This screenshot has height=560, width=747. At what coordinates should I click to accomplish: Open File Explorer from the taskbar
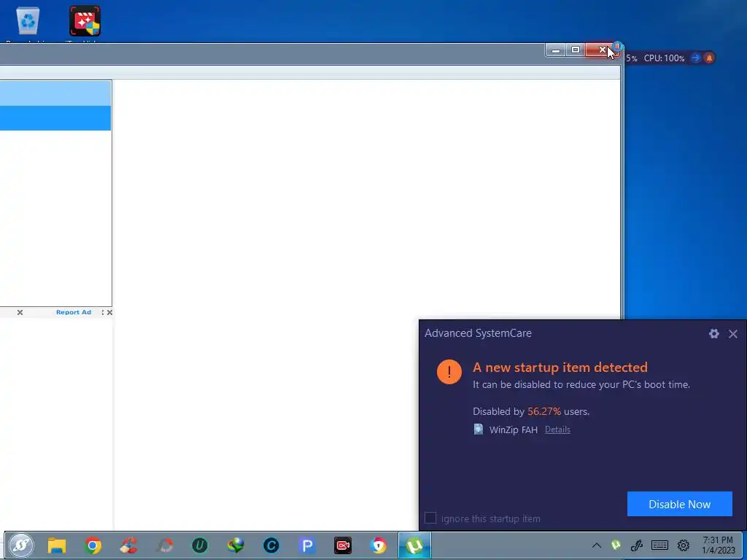tap(57, 545)
